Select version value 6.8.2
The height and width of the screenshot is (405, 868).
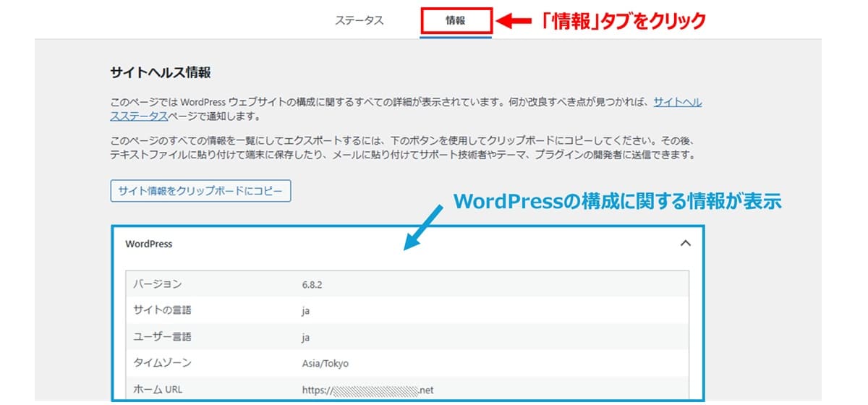click(x=312, y=285)
